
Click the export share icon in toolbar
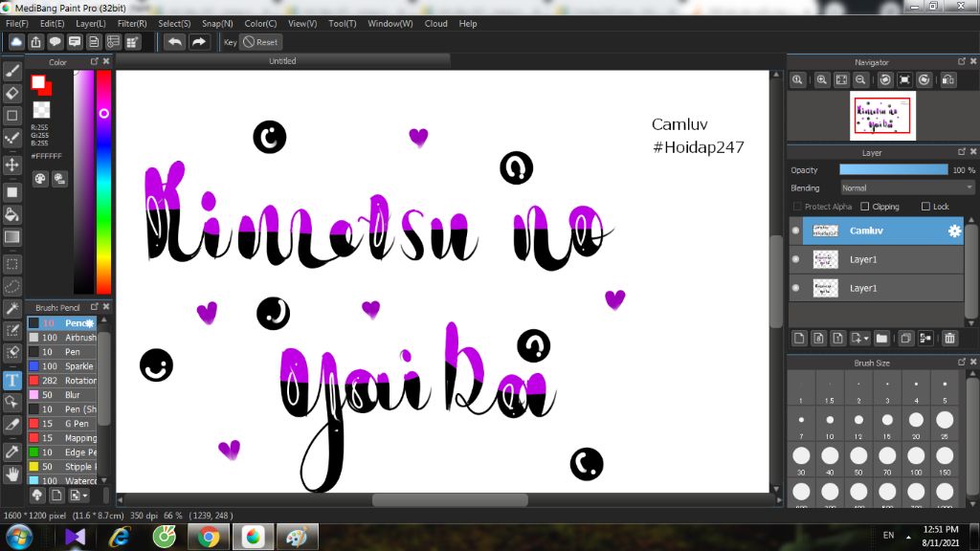click(35, 42)
